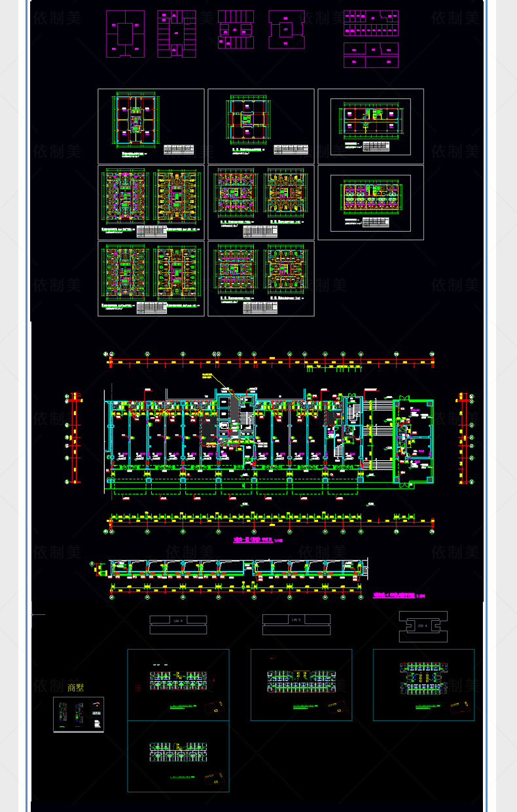Open framed sheet with compact square core plan
The width and height of the screenshot is (517, 812).
[261, 126]
